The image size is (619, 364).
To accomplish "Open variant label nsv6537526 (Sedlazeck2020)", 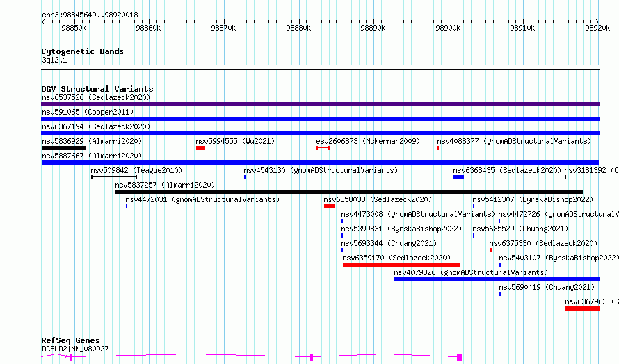I will click(96, 97).
